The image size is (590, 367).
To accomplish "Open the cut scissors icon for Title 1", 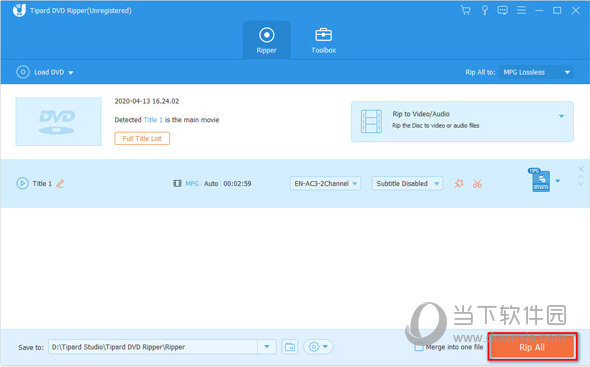I will [477, 183].
